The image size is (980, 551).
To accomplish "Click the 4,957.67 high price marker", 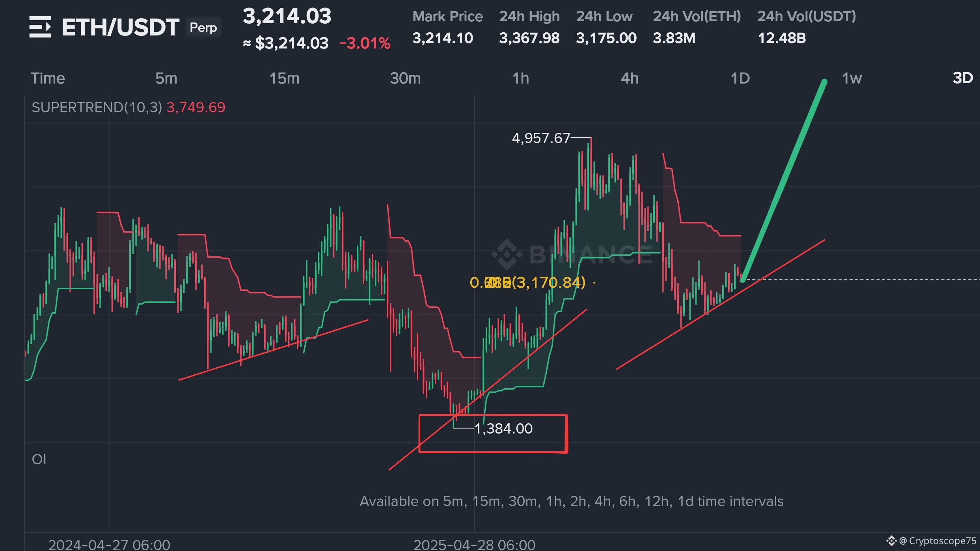I will click(x=541, y=138).
